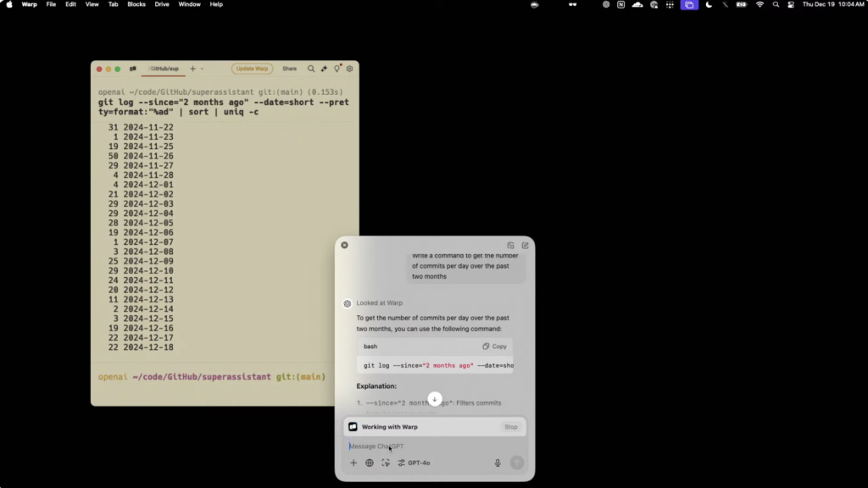Image resolution: width=868 pixels, height=488 pixels.
Task: Click the 50 2024-11-26 output row
Action: point(141,156)
